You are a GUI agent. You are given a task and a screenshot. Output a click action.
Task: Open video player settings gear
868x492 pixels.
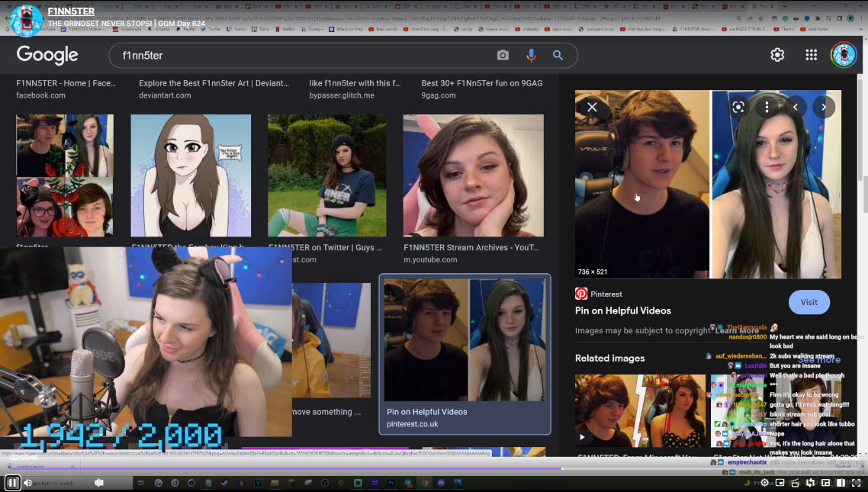pos(764,483)
